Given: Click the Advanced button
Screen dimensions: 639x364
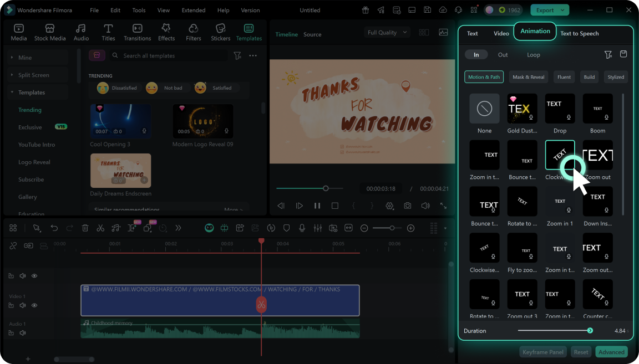Looking at the screenshot, I should (611, 352).
